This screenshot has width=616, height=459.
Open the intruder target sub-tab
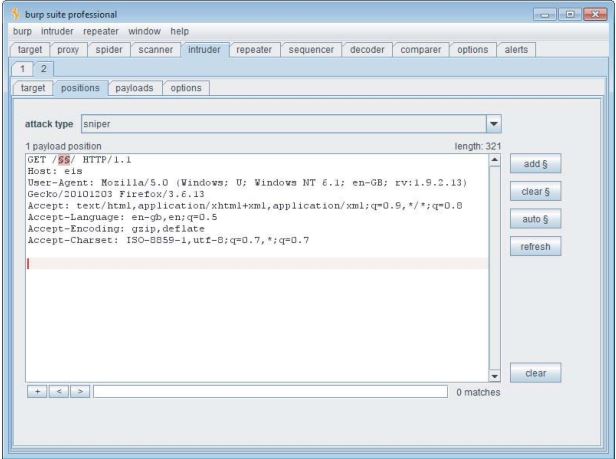[33, 88]
